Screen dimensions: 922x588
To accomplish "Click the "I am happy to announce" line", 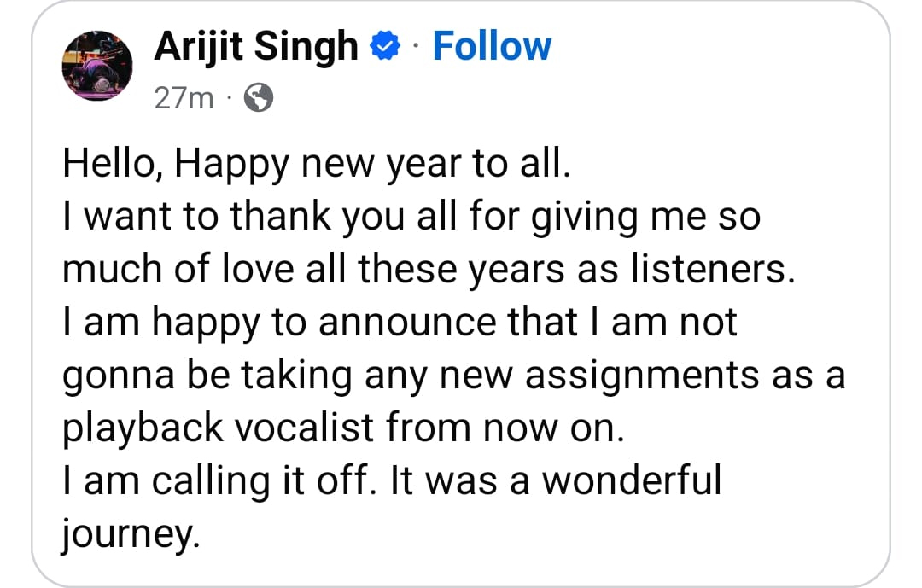I will coord(400,323).
